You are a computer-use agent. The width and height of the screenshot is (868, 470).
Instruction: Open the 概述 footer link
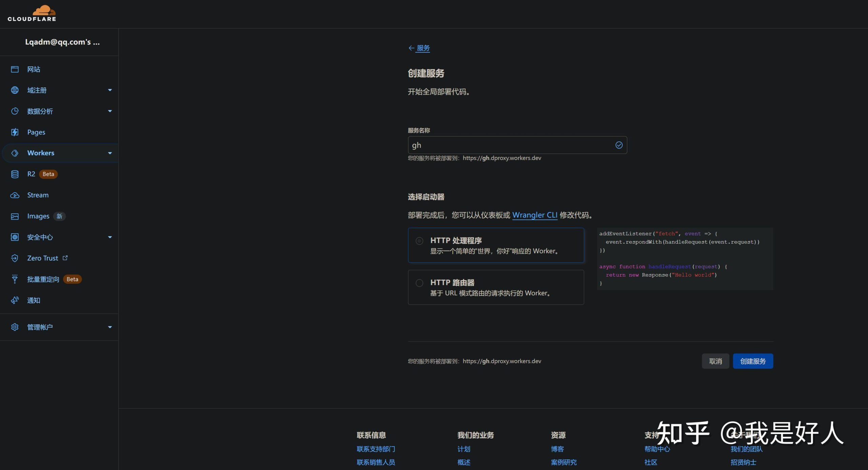click(x=464, y=462)
